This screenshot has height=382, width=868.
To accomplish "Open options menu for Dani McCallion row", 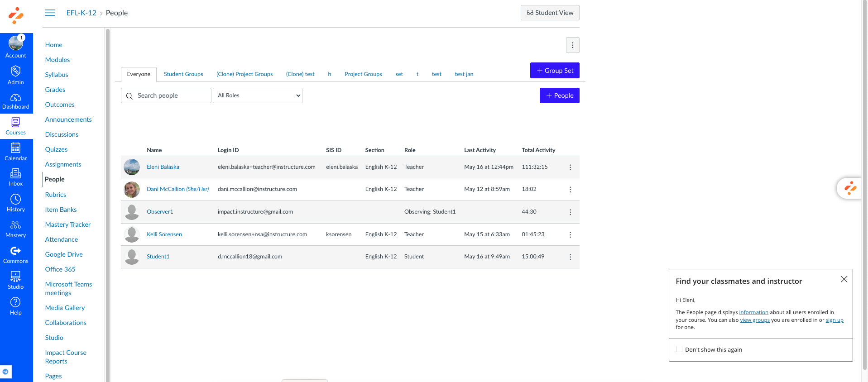I will tap(570, 189).
